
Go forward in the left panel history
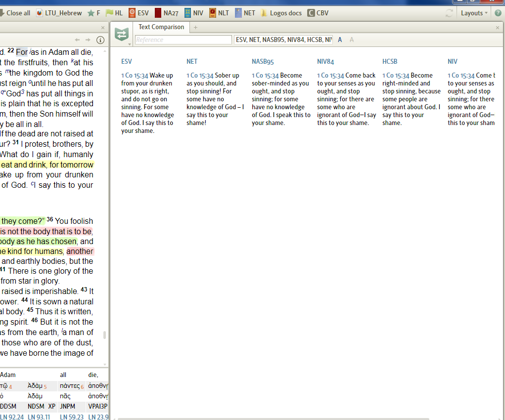(88, 40)
